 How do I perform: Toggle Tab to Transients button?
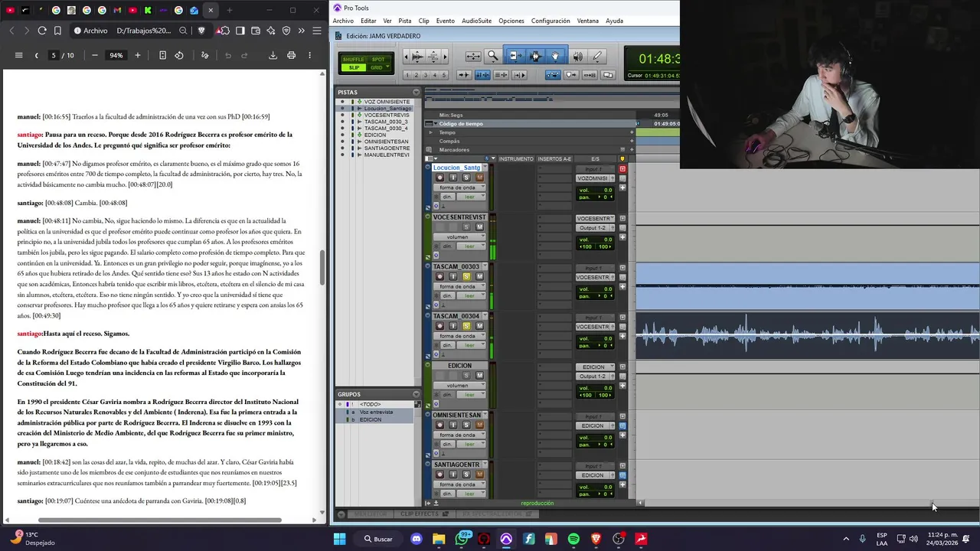(464, 75)
